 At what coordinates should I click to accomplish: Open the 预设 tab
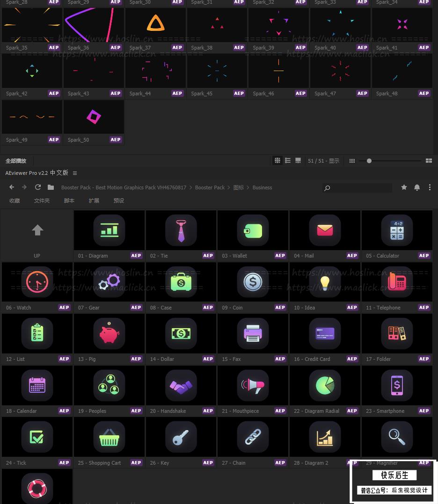(119, 201)
